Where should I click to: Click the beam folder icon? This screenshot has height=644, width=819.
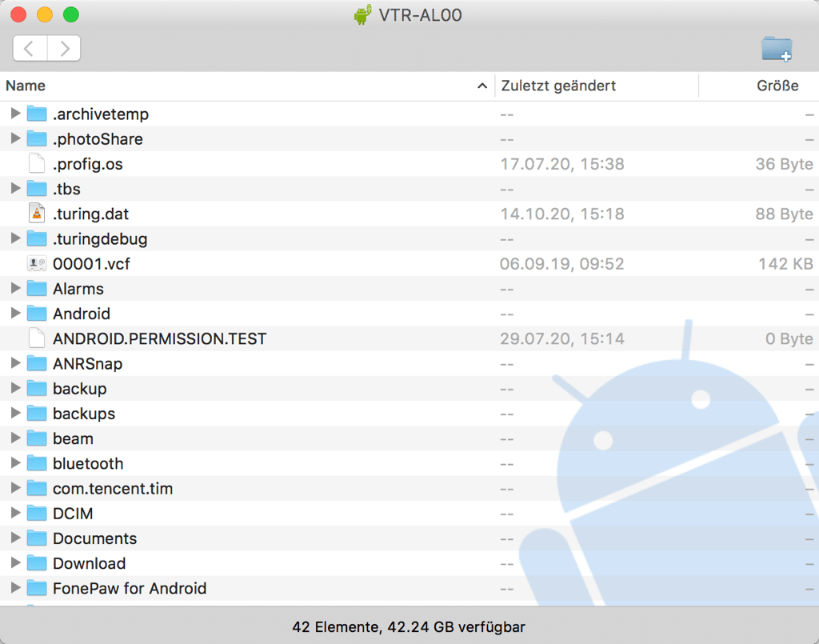(37, 438)
